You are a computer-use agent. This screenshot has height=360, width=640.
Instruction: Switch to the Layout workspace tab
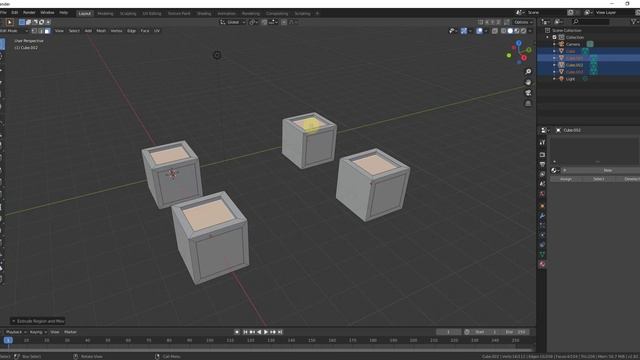coord(84,13)
